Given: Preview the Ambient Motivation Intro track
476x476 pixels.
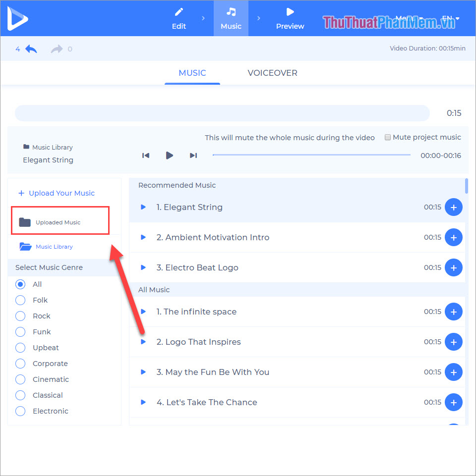Looking at the screenshot, I should pyautogui.click(x=143, y=237).
